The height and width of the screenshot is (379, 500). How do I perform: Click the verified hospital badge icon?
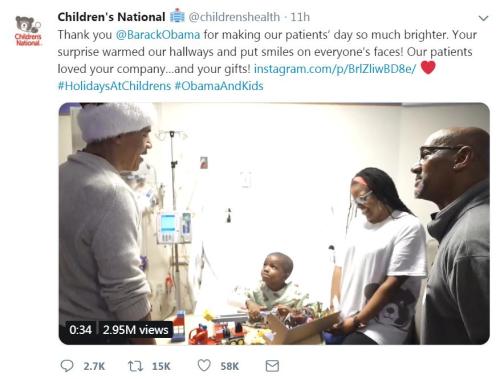(177, 16)
